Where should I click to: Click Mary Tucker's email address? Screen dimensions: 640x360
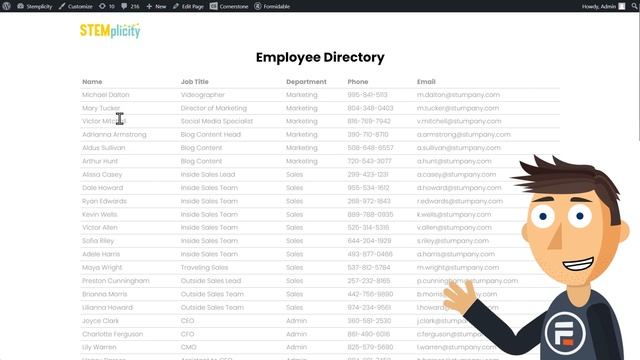point(458,108)
